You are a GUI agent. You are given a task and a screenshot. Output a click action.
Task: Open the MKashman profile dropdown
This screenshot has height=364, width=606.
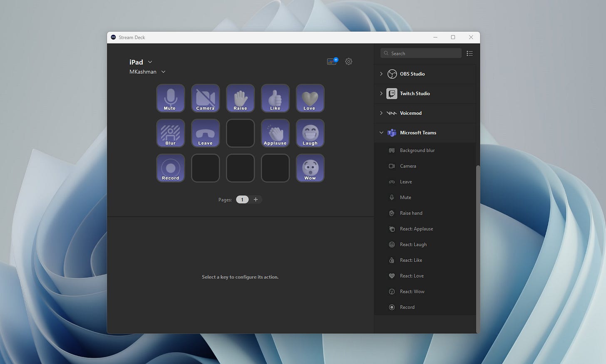click(163, 72)
